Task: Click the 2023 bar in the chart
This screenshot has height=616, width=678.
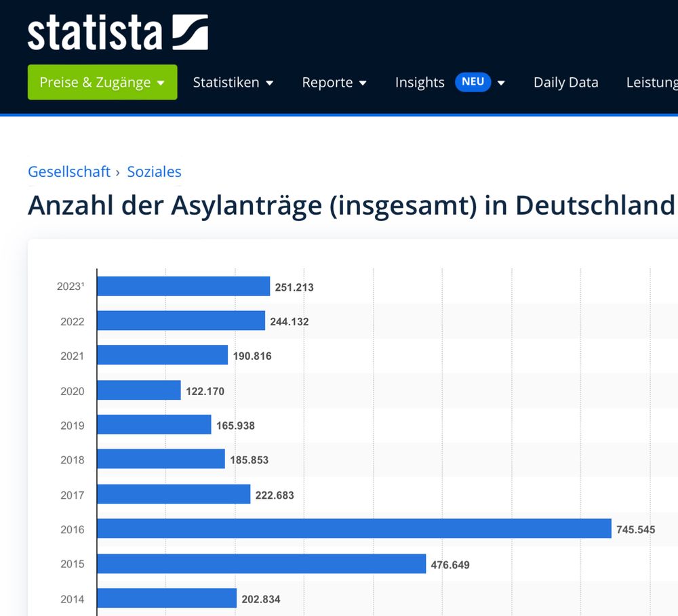Action: point(183,286)
